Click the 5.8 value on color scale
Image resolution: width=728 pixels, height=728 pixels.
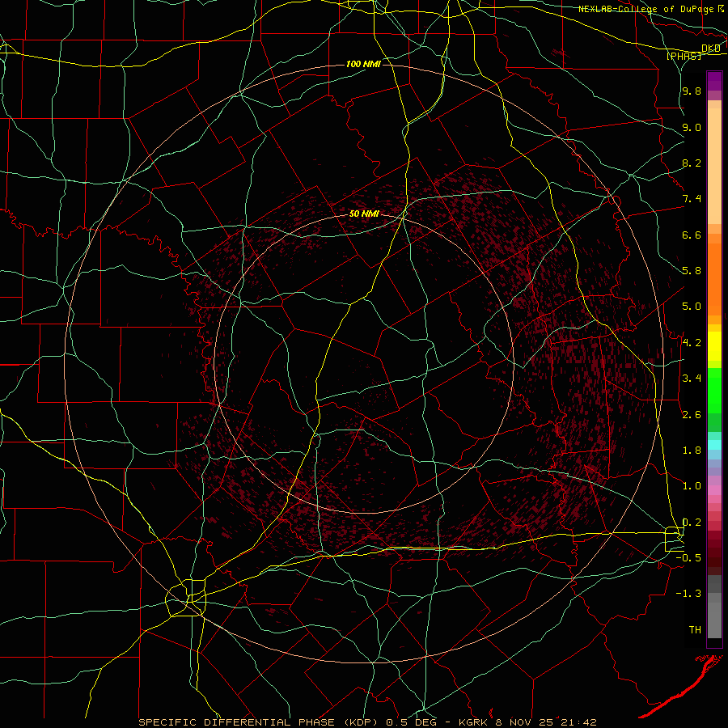click(x=692, y=271)
